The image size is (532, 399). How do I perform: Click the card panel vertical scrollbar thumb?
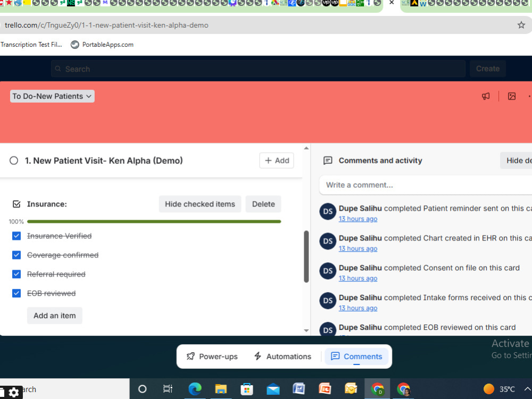tap(306, 256)
